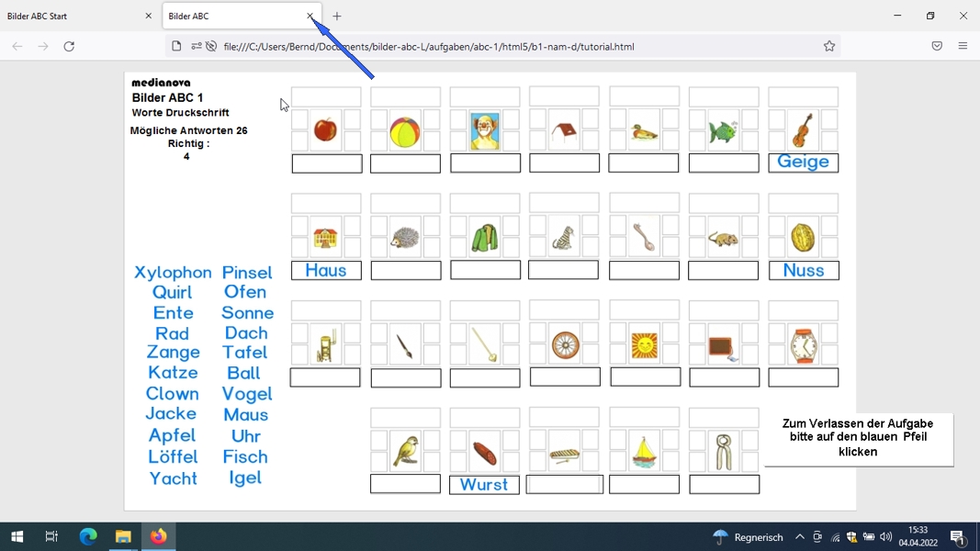
Task: Open Microsoft Edge from the taskbar
Action: click(x=88, y=536)
